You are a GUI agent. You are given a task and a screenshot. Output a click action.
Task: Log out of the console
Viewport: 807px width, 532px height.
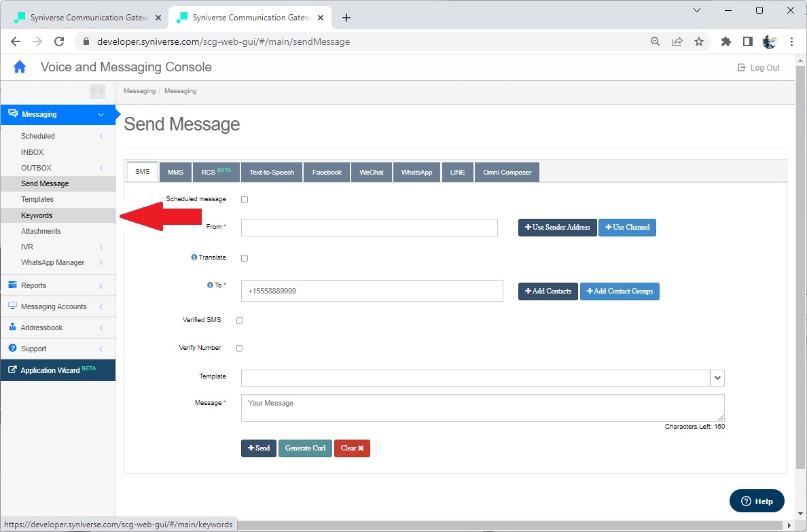tap(759, 67)
